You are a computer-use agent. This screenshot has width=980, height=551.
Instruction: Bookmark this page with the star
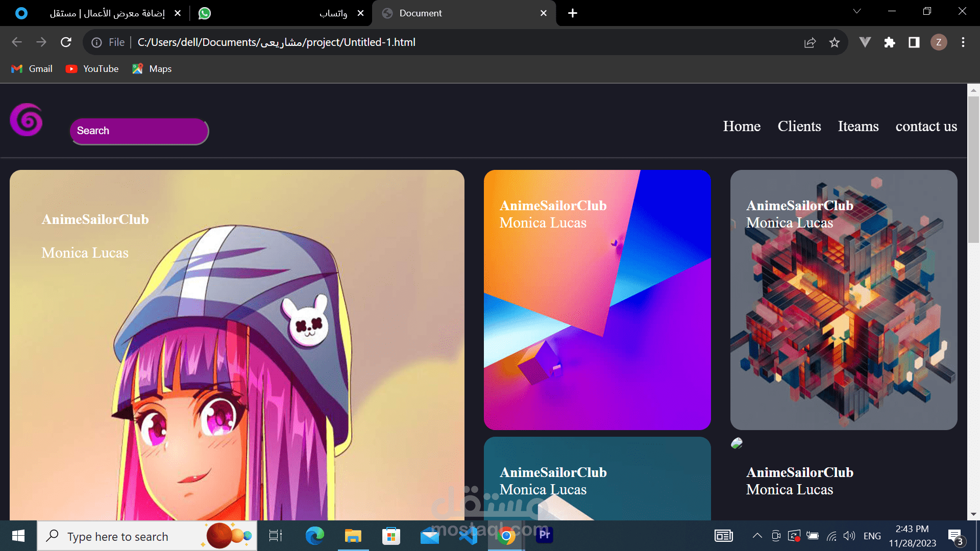(835, 42)
